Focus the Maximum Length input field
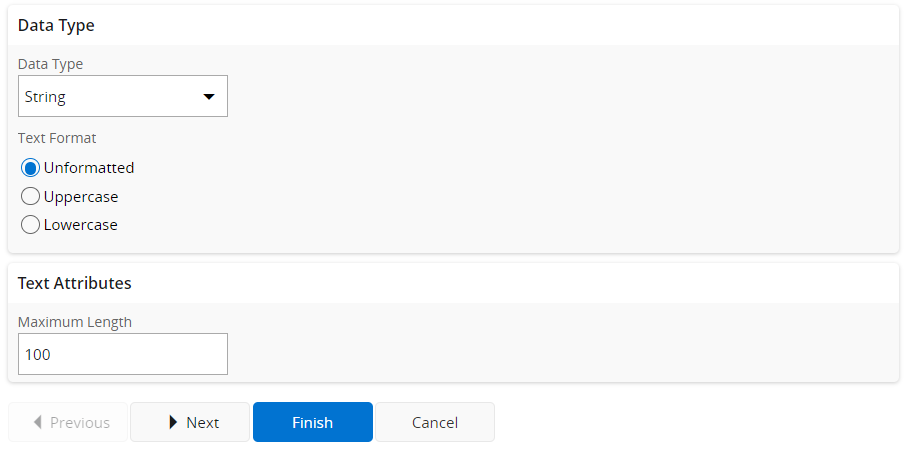 [122, 354]
